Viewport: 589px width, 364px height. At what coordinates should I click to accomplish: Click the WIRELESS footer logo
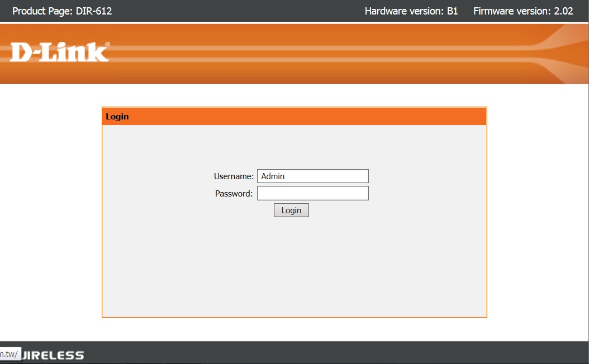coord(53,355)
